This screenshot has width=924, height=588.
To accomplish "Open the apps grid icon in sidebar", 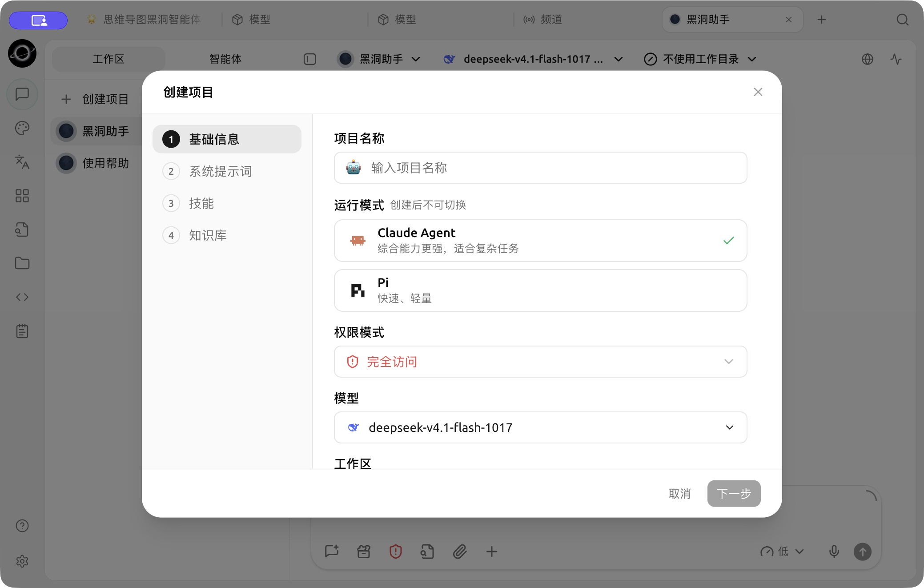I will tap(22, 196).
